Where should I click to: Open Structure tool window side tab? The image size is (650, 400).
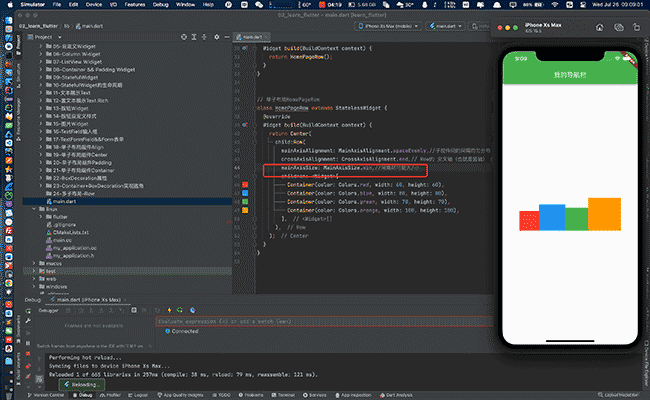click(18, 78)
